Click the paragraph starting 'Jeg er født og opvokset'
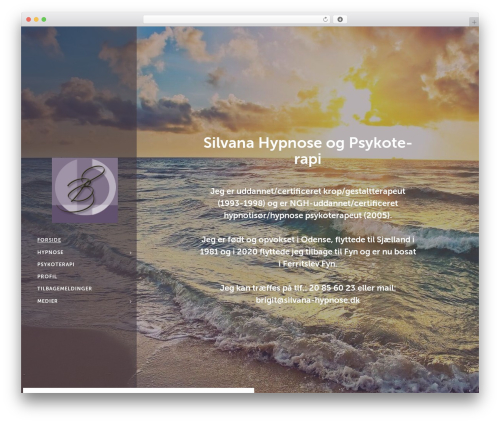 (308, 252)
